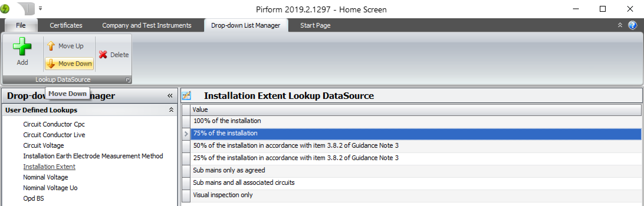This screenshot has width=644, height=206.
Task: Click the Pirform green application logo
Action: [x=4, y=9]
